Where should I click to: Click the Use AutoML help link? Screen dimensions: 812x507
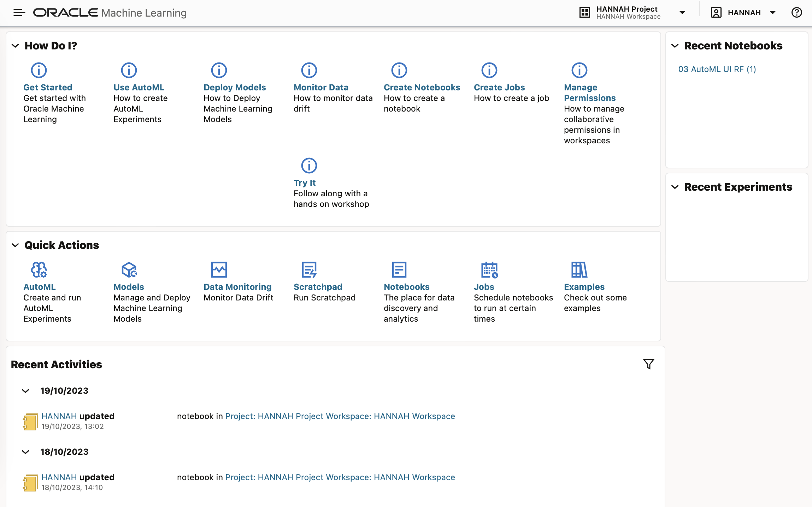139,88
